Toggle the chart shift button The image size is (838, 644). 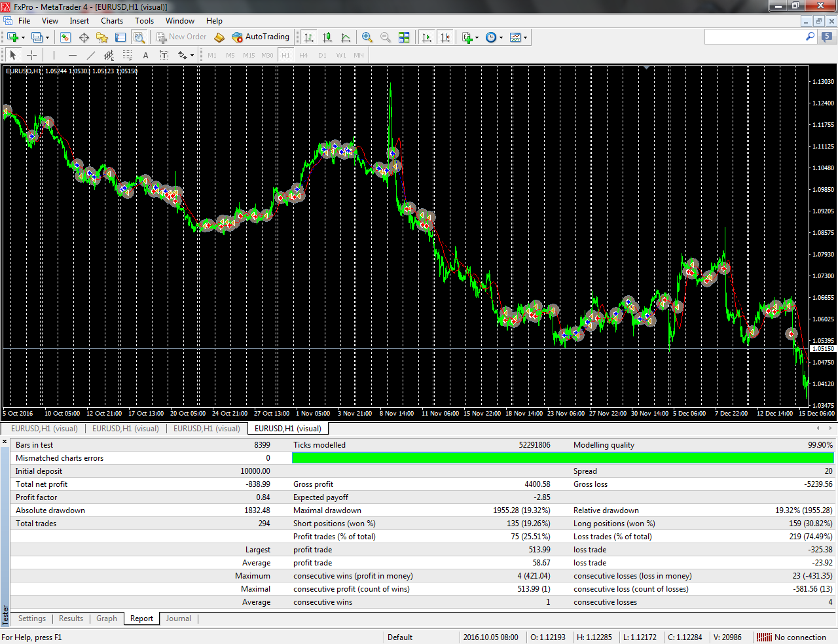[445, 37]
